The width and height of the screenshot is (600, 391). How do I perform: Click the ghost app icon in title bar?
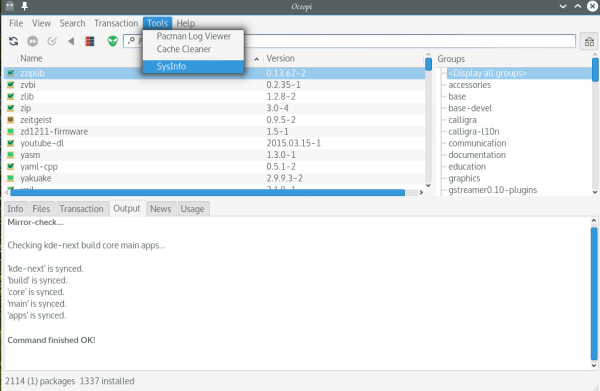click(10, 6)
